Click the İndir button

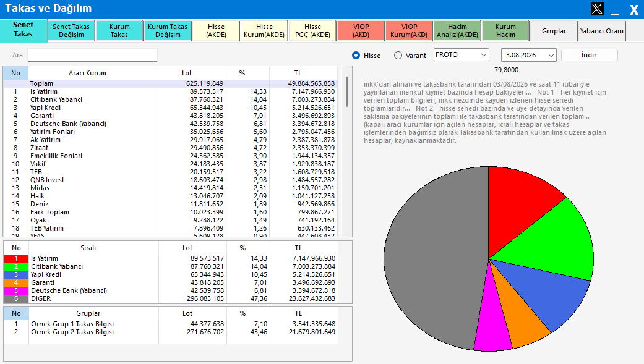click(x=589, y=55)
